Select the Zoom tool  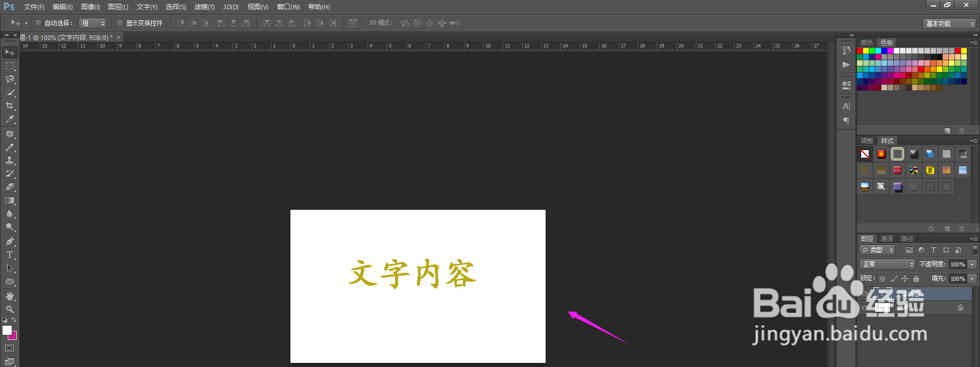(x=10, y=309)
